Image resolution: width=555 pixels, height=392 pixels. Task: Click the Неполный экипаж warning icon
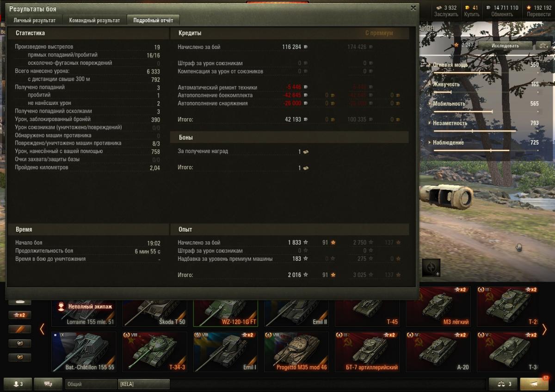(x=61, y=307)
